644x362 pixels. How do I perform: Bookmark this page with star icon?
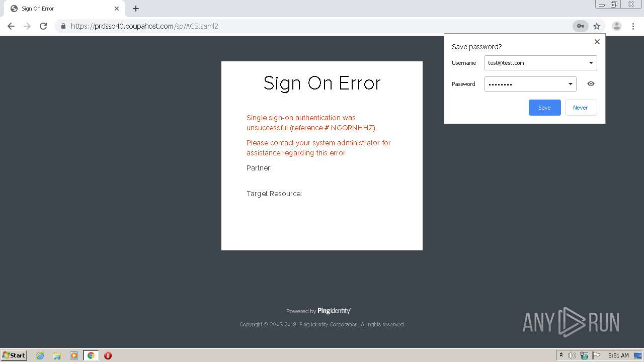[x=597, y=26]
